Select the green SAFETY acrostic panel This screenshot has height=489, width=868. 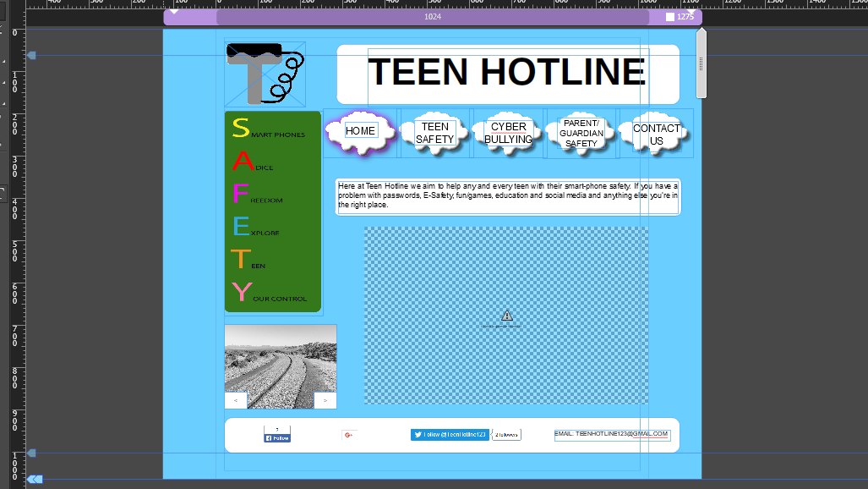(272, 212)
